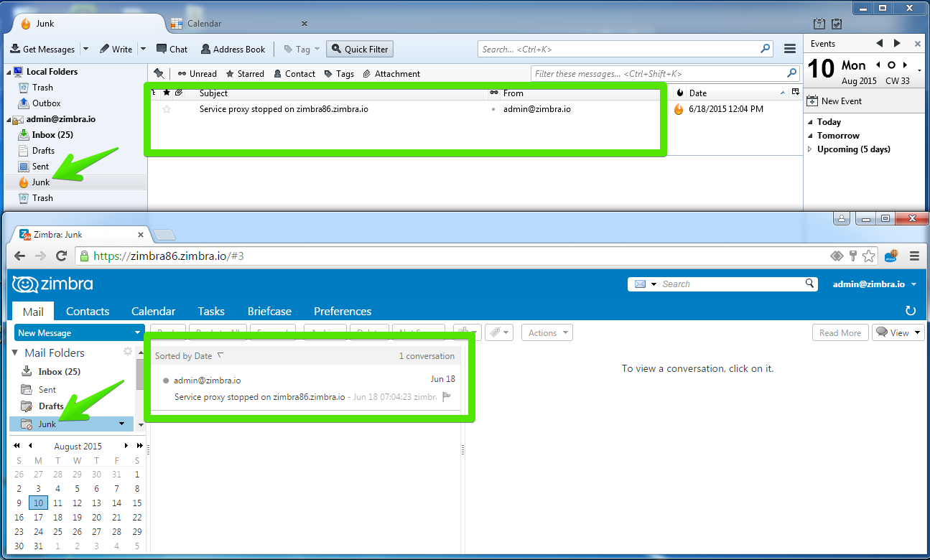This screenshot has width=930, height=560.
Task: Collapse the Local Folders tree in Thunderbird
Action: click(x=9, y=72)
